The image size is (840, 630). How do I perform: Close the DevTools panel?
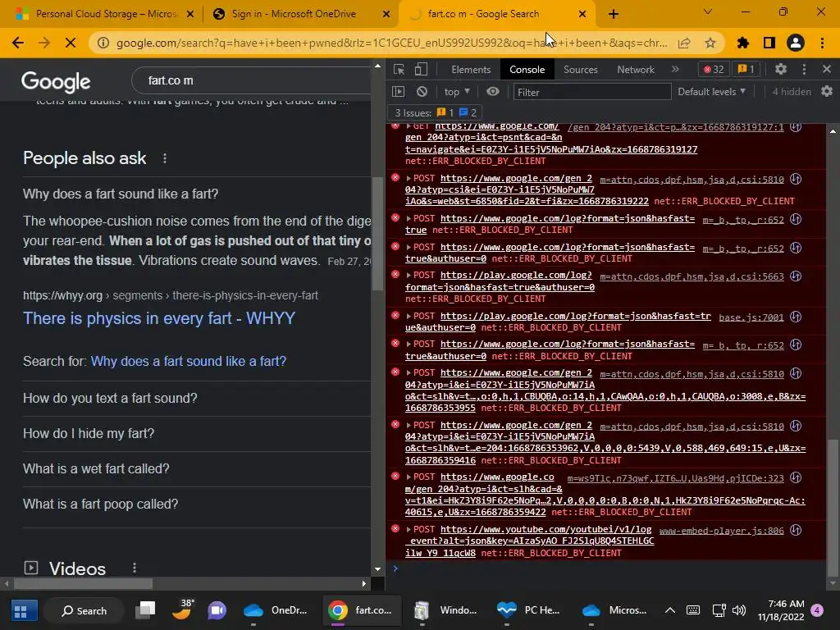pos(827,69)
